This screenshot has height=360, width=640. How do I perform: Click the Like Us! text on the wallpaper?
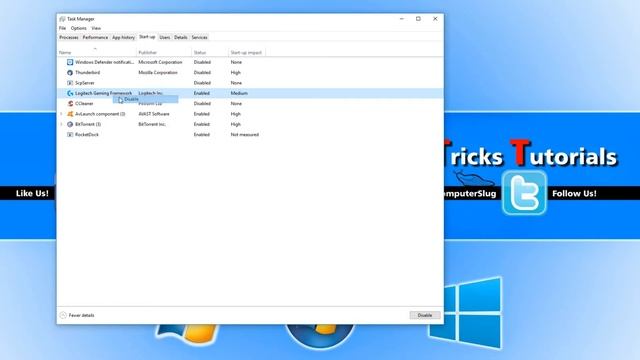pos(32,193)
